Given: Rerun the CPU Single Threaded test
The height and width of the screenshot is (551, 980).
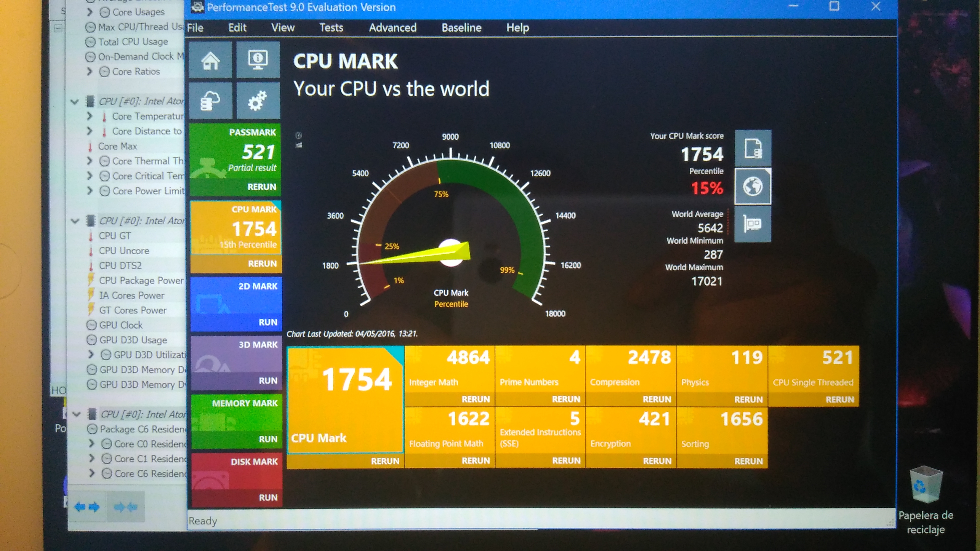Looking at the screenshot, I should click(x=840, y=400).
